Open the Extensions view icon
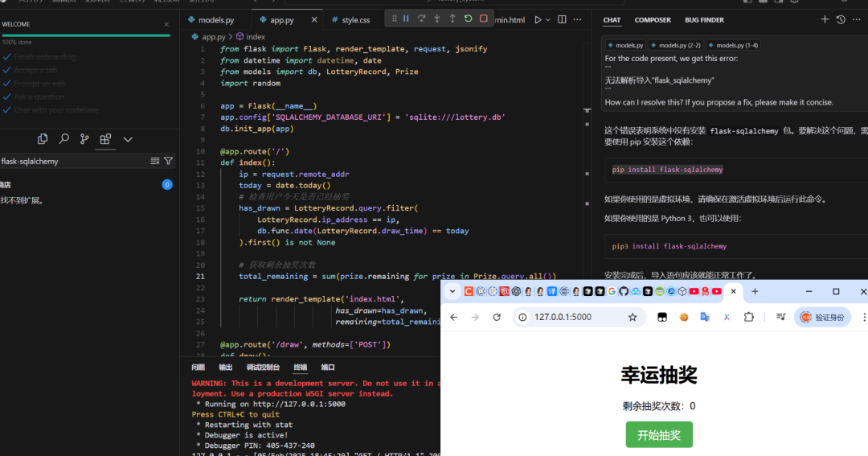 (x=105, y=139)
